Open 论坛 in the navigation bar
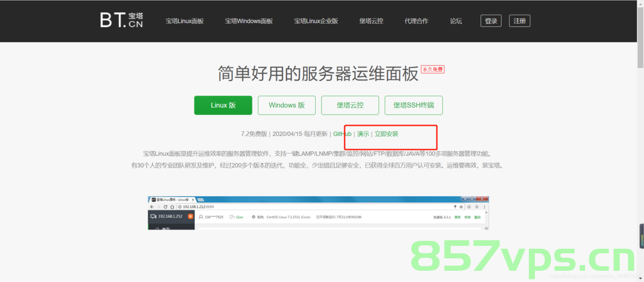The image size is (644, 282). [x=456, y=21]
